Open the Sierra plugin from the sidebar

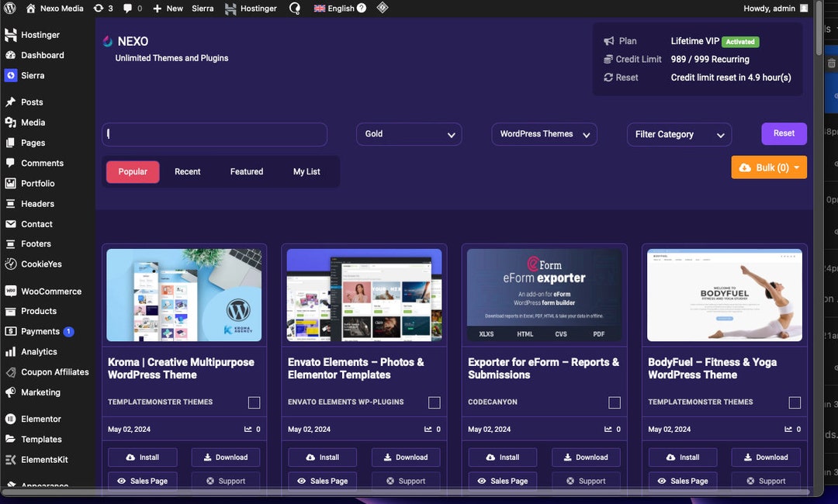click(34, 75)
